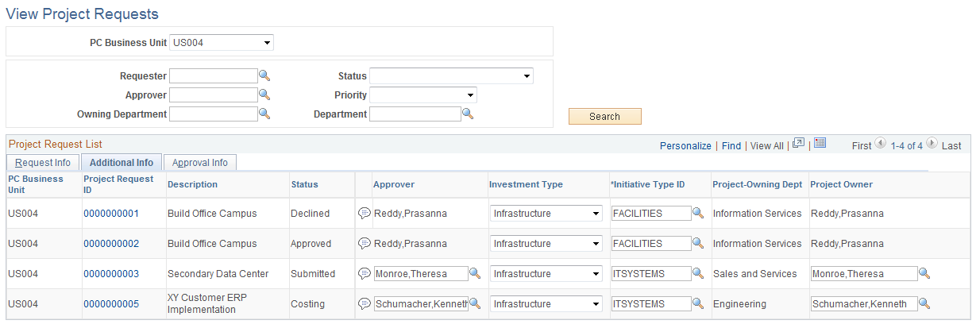Viewport: 980px width, 328px height.
Task: Switch to the Approval Info tab
Action: 200,163
